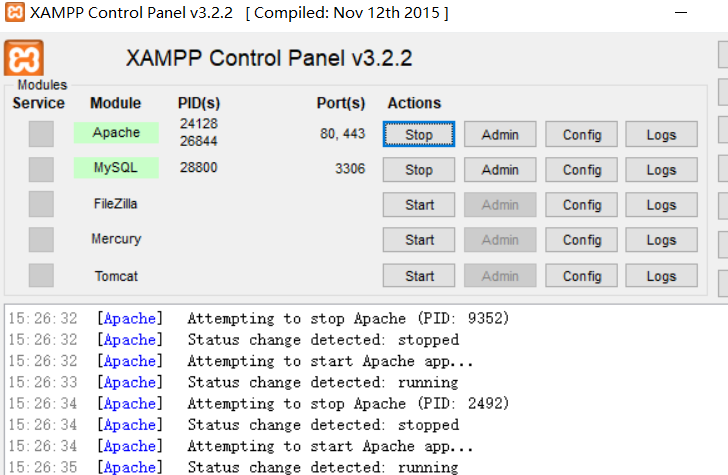Image resolution: width=728 pixels, height=475 pixels.
Task: Stop the Apache module
Action: pyautogui.click(x=419, y=134)
